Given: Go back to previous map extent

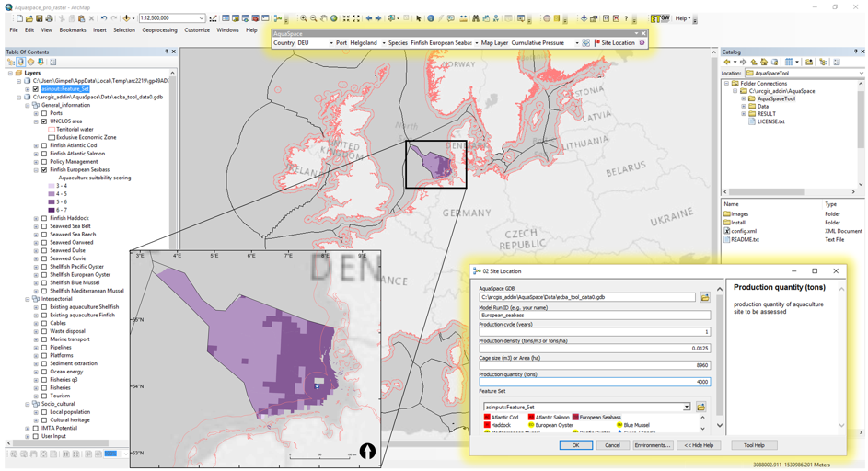Looking at the screenshot, I should tap(368, 18).
